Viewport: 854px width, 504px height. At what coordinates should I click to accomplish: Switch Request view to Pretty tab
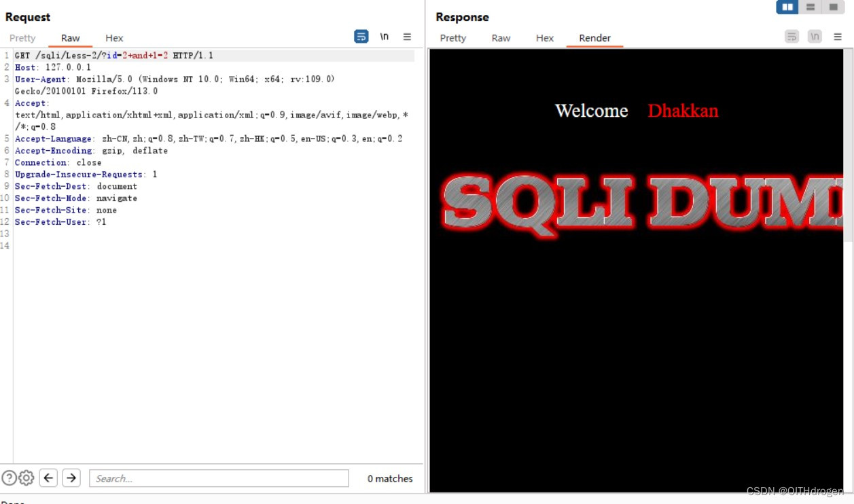pos(22,38)
